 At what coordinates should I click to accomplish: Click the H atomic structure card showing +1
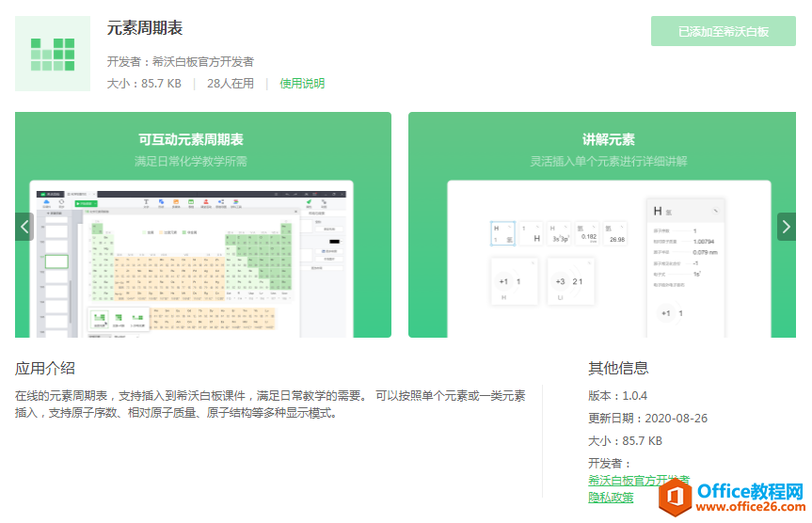515,282
